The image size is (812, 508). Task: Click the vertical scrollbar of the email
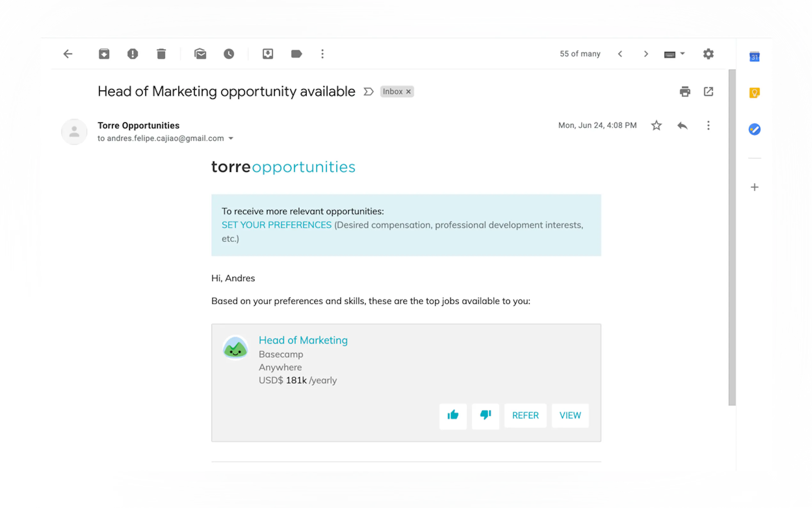pyautogui.click(x=732, y=235)
